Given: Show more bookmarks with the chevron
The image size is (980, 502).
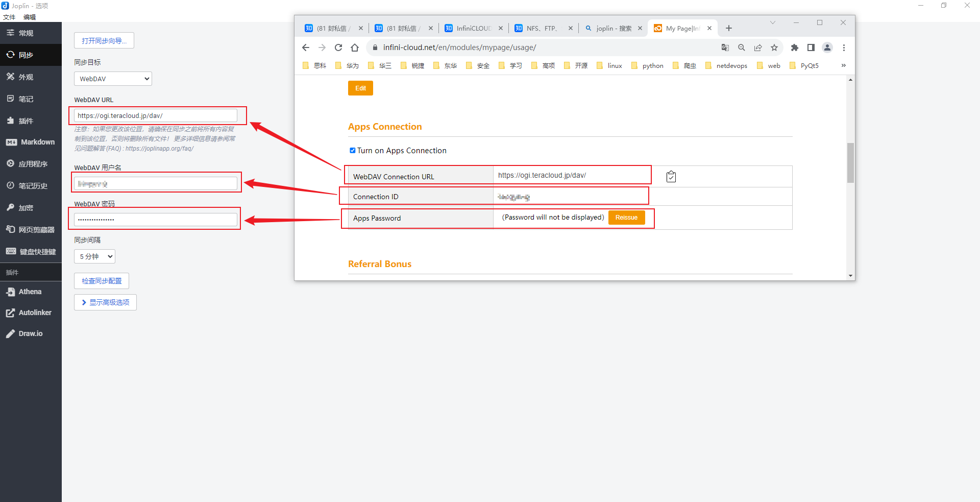Looking at the screenshot, I should (x=844, y=65).
